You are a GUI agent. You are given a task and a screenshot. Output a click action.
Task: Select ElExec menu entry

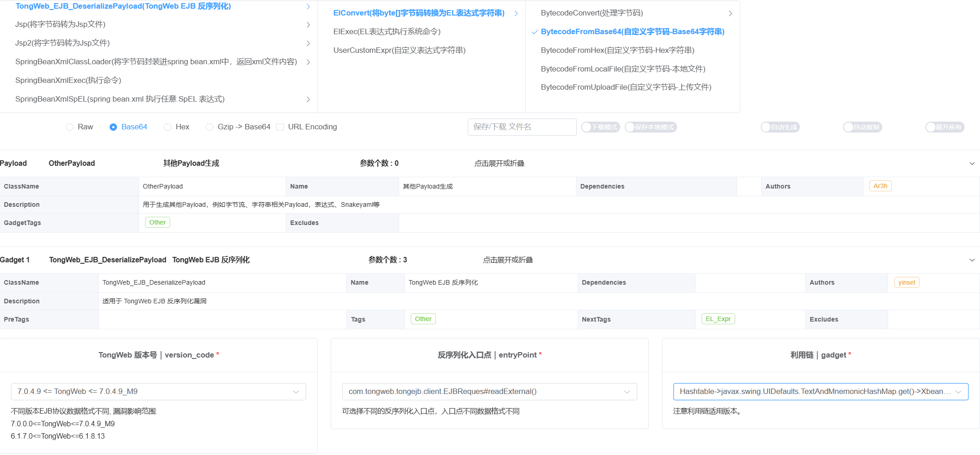point(387,31)
